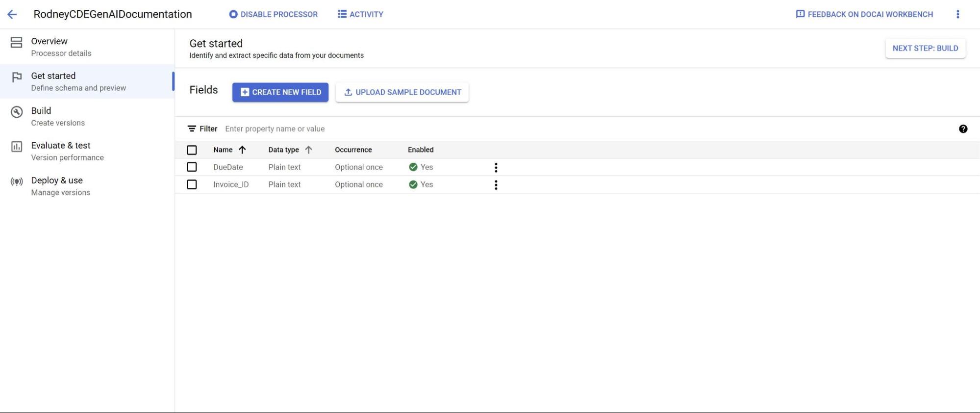The image size is (980, 413).
Task: Check the DueDate row checkbox
Action: coord(192,167)
